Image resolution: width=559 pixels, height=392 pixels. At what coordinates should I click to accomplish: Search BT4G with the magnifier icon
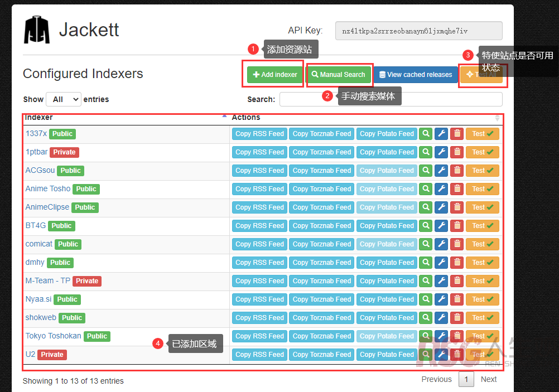tap(426, 226)
